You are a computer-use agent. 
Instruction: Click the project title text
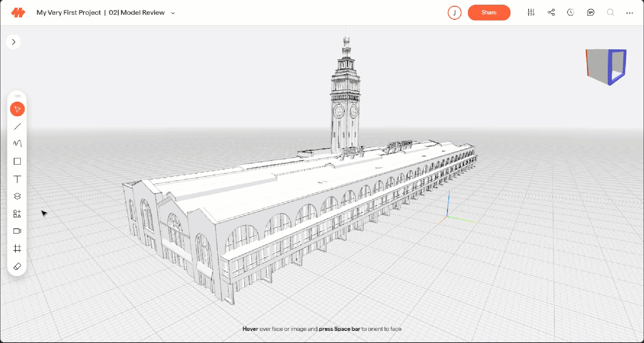pyautogui.click(x=101, y=13)
